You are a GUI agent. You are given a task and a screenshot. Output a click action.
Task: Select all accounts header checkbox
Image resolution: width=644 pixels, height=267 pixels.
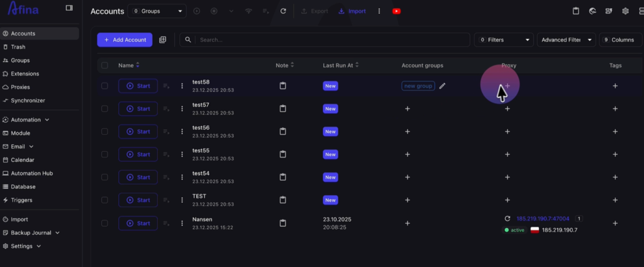(x=104, y=65)
